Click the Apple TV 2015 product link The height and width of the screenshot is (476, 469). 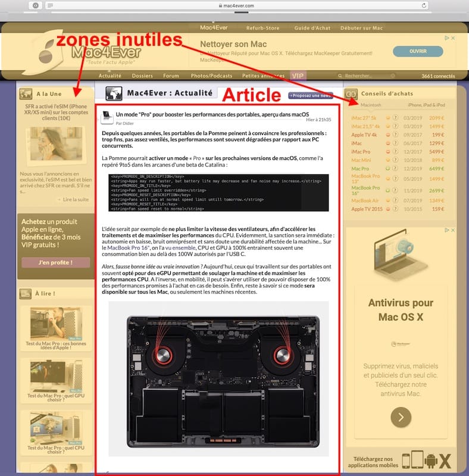click(367, 209)
